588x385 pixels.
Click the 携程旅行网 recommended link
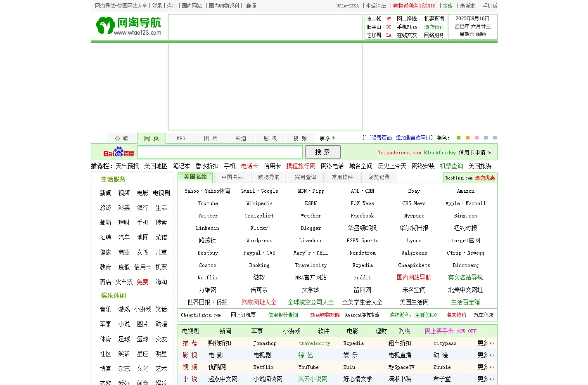coord(301,166)
